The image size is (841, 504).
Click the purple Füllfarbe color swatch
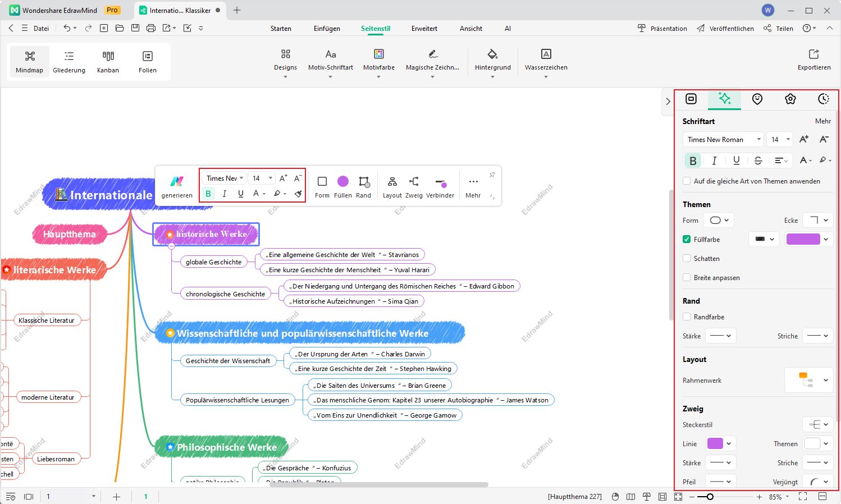click(803, 240)
